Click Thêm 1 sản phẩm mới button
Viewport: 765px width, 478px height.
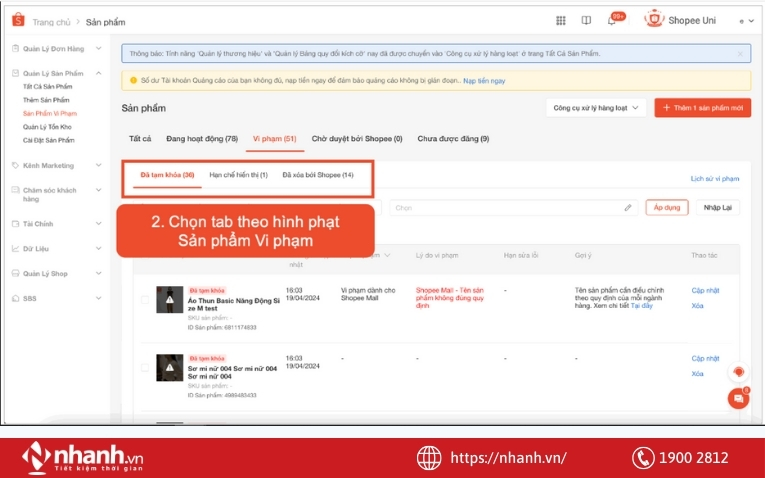703,108
